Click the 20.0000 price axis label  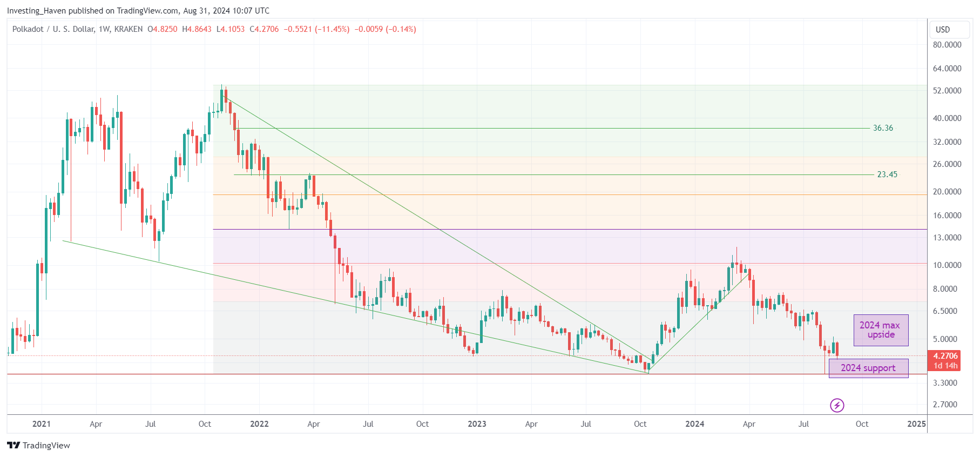947,192
